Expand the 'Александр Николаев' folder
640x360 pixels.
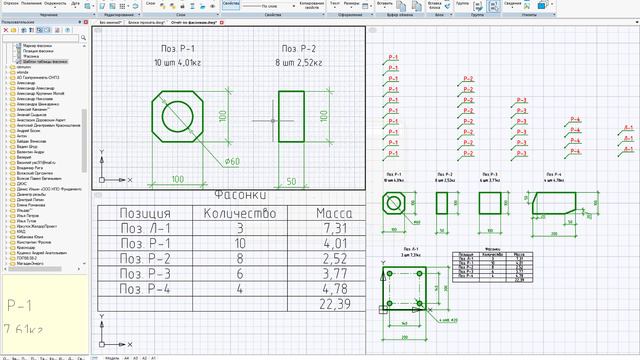pos(6,99)
